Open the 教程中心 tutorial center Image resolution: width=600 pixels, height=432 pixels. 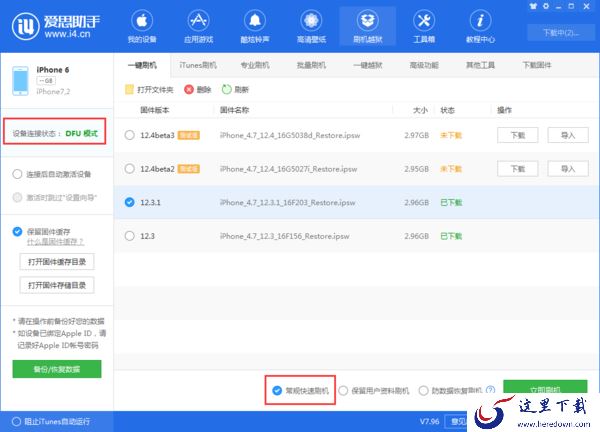[480, 26]
